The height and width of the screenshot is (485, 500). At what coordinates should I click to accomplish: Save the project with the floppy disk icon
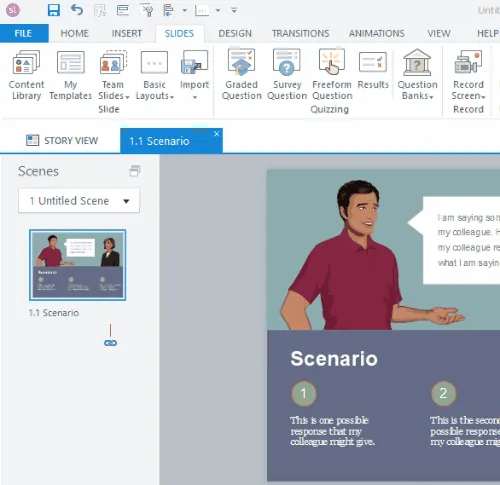click(53, 10)
